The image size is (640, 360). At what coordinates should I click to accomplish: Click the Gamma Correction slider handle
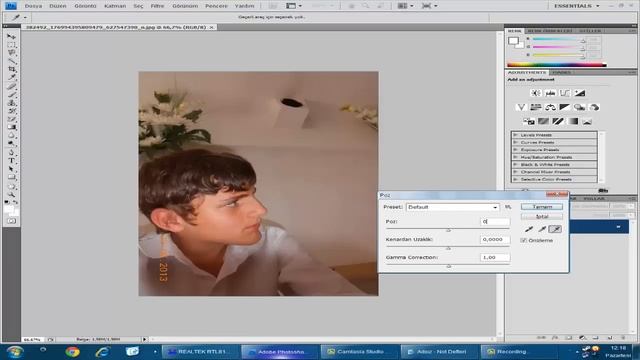pos(449,266)
